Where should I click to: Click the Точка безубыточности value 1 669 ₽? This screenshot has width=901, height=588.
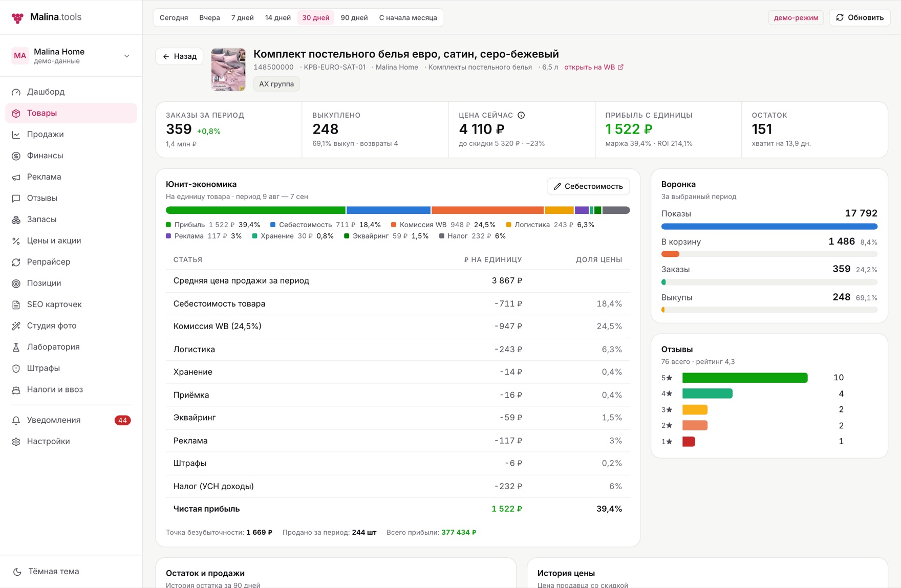click(x=259, y=532)
